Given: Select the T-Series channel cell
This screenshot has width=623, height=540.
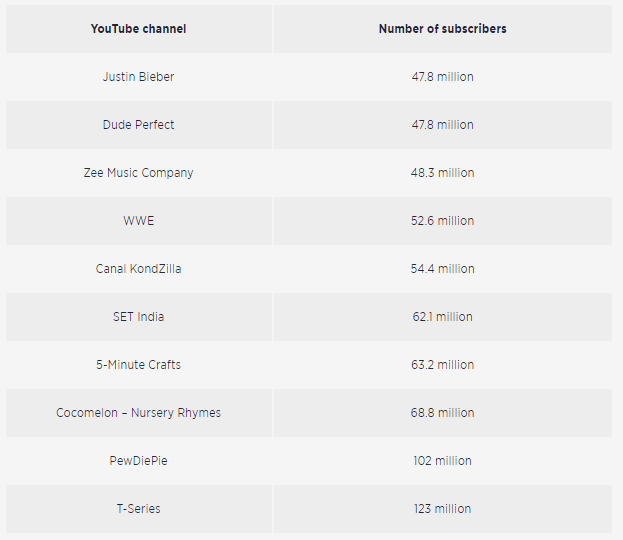Looking at the screenshot, I should point(138,509).
